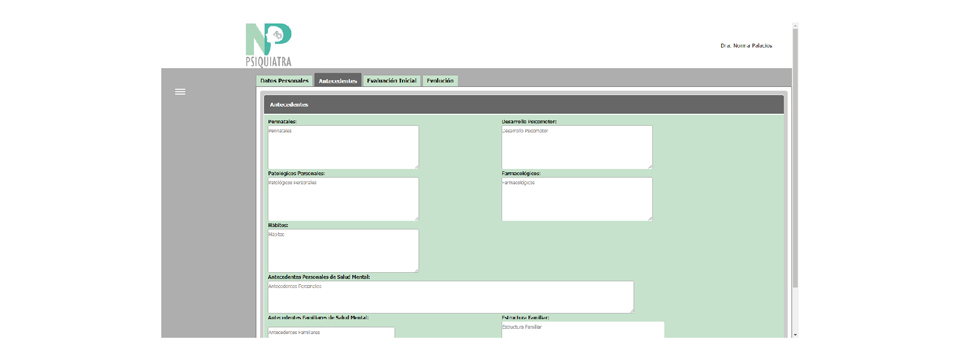The image size is (960, 360).
Task: Click the Patológicos Personales field label
Action: click(x=296, y=173)
